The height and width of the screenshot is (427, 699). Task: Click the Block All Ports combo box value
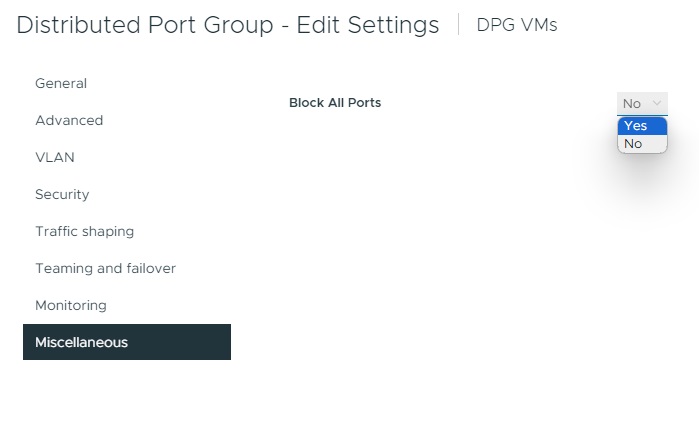coord(632,103)
